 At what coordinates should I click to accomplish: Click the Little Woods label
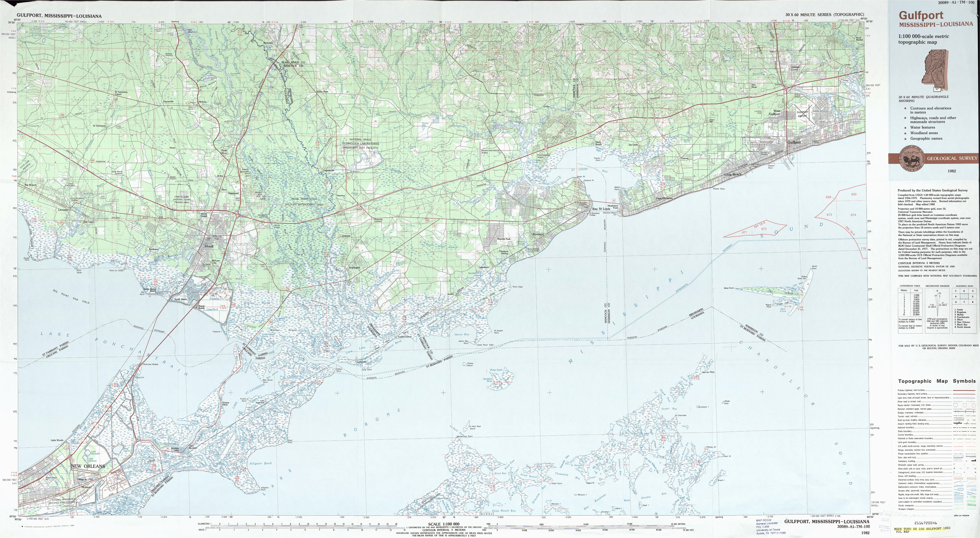(57, 440)
